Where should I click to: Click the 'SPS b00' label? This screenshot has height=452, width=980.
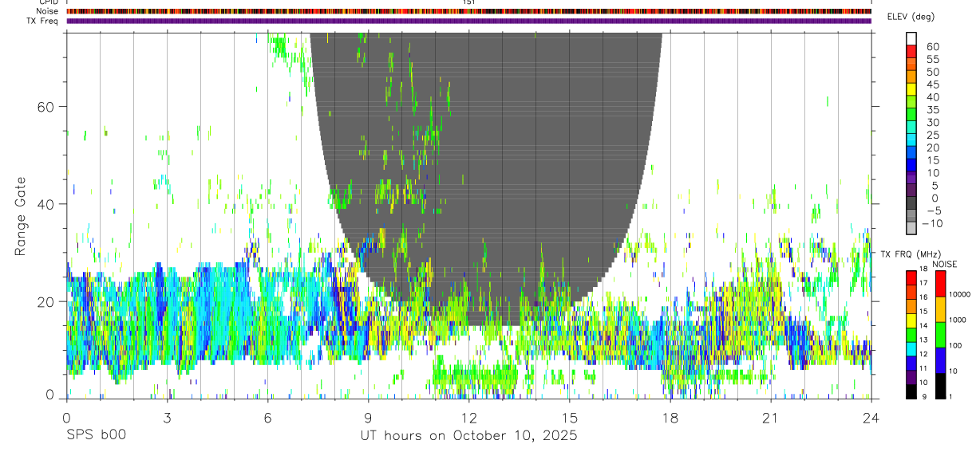point(96,435)
